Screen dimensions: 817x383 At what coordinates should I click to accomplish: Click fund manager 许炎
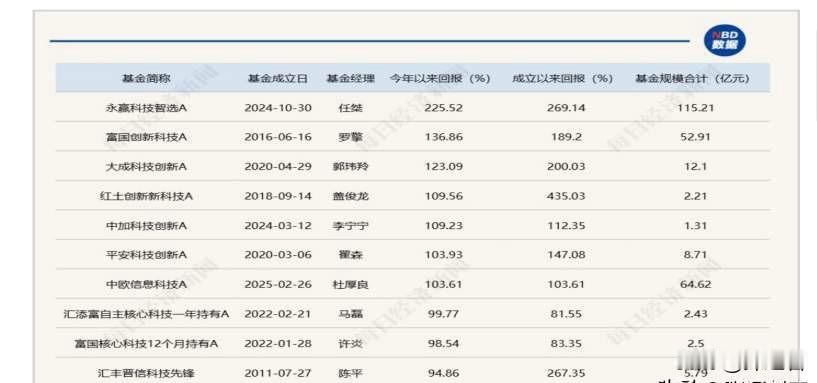pos(350,344)
